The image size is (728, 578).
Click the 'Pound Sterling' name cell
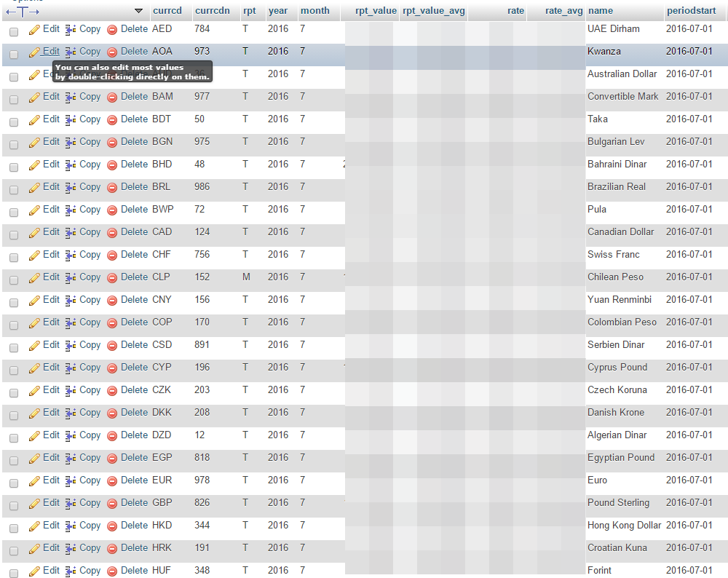[x=618, y=503]
